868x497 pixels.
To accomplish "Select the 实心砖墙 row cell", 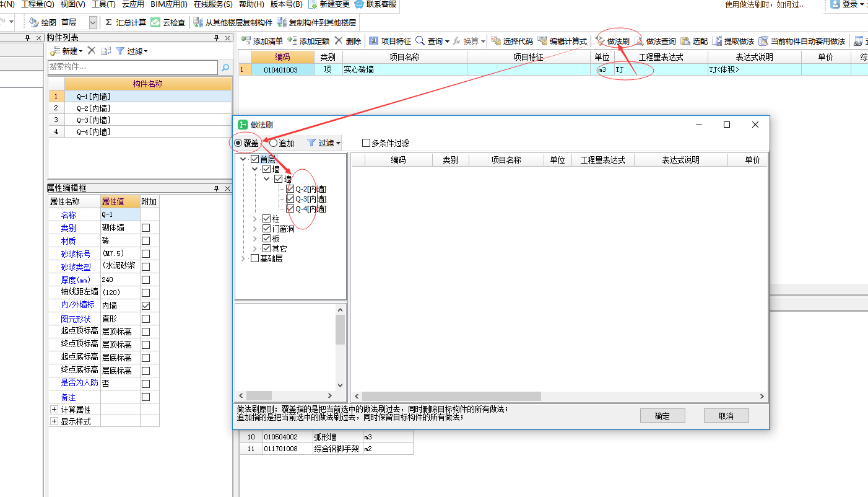I will pos(404,70).
